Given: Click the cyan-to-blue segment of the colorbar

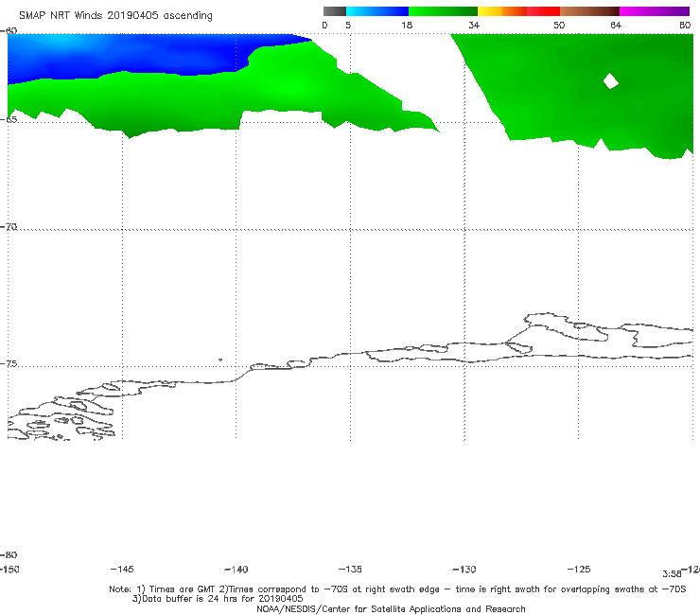Looking at the screenshot, I should click(377, 11).
